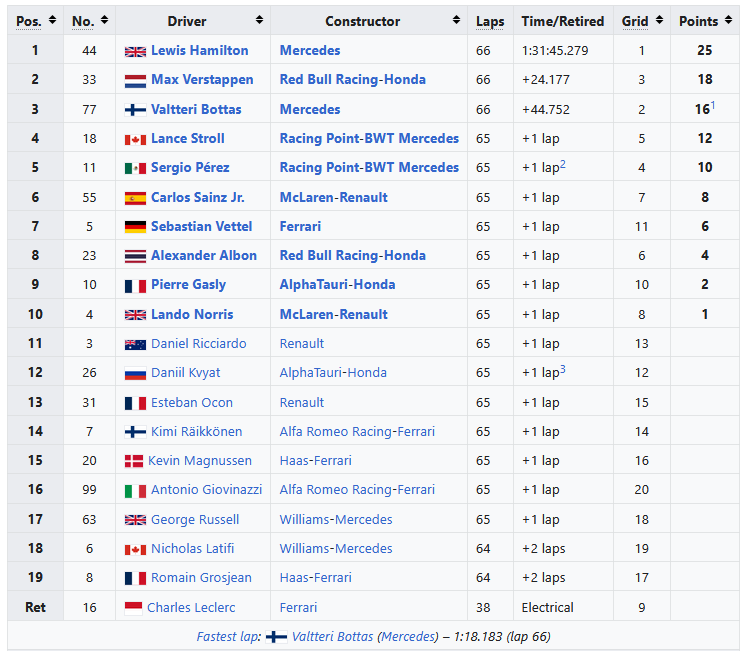Open Valtteri Bottas link in third row
The width and height of the screenshot is (740, 651).
pyautogui.click(x=196, y=110)
